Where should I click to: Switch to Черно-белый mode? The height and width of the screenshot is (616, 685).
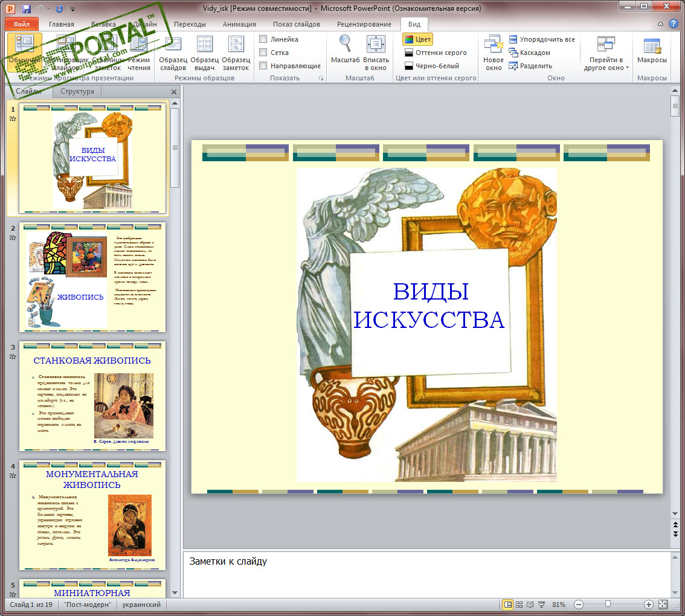(x=432, y=66)
